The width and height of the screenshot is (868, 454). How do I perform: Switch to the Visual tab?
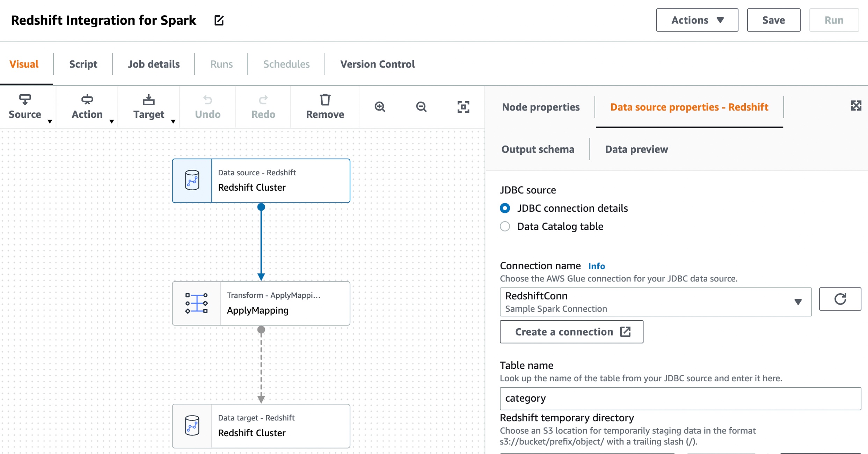24,64
